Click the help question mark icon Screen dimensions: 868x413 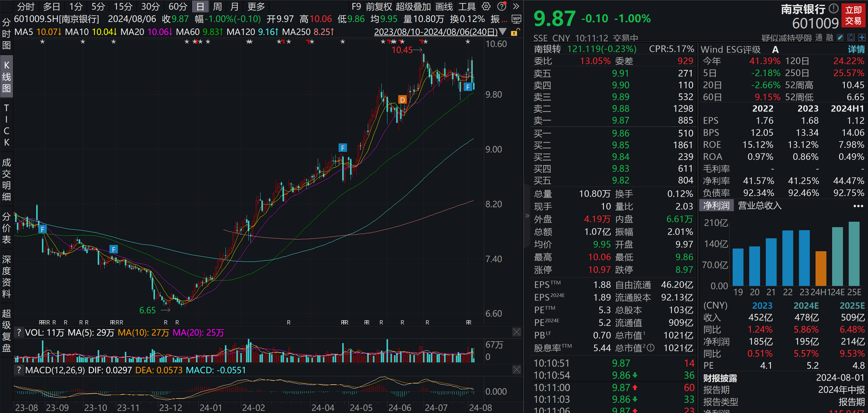502,6
